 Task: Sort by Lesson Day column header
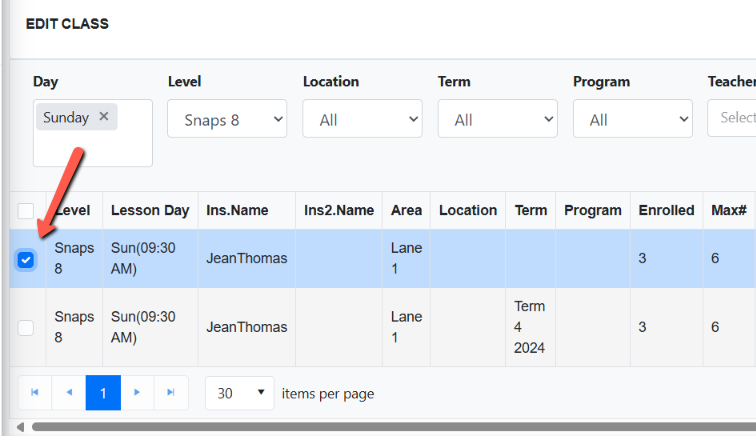click(150, 210)
